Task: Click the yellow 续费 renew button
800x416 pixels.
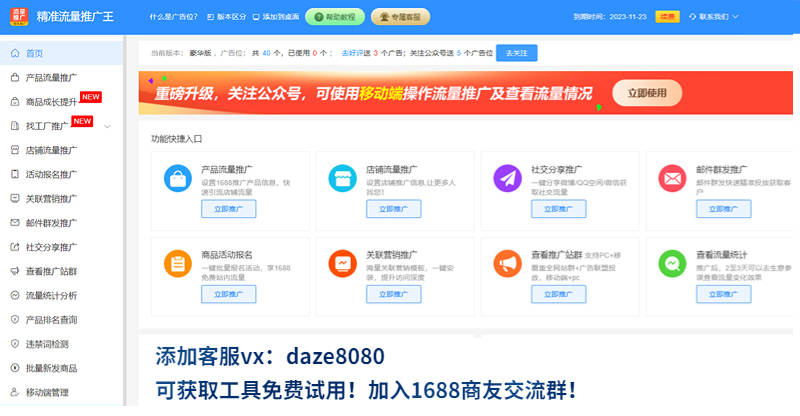Action: click(667, 17)
